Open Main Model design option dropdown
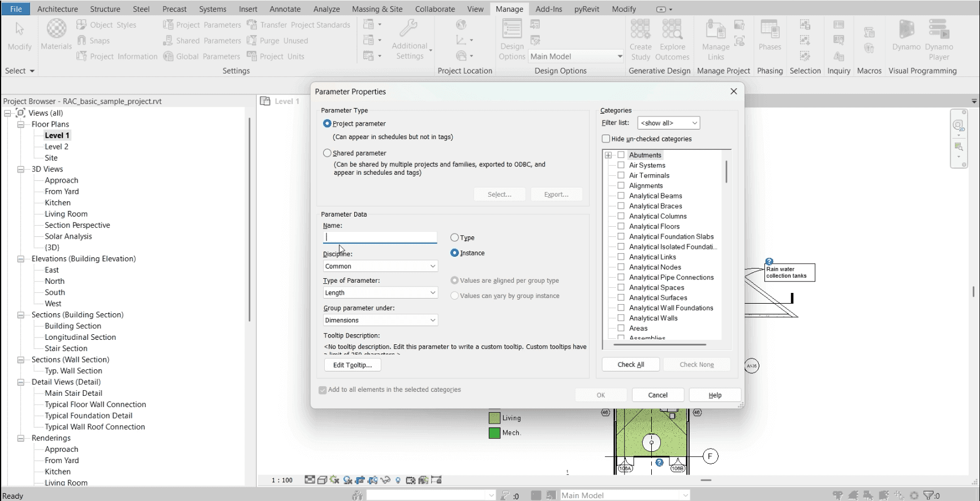 click(576, 56)
